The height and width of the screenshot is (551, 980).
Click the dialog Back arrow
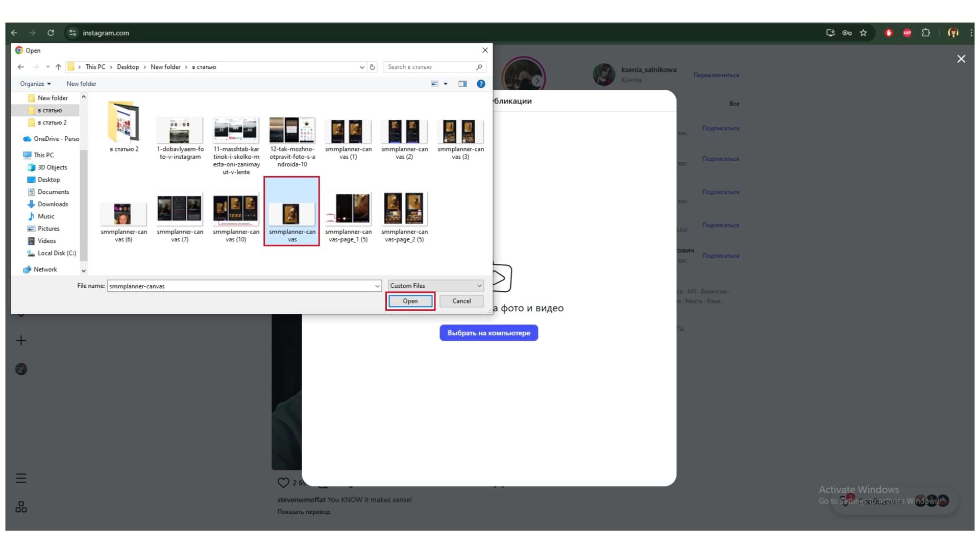pyautogui.click(x=21, y=67)
